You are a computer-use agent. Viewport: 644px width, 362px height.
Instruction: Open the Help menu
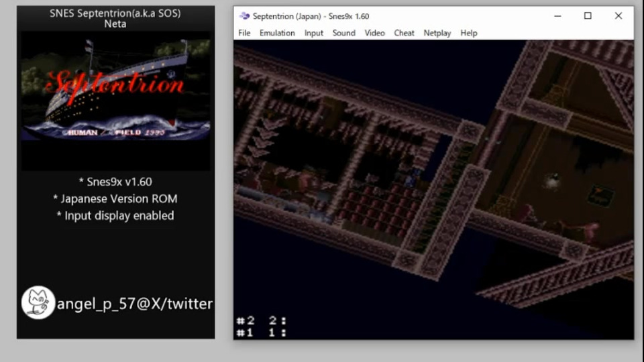[x=469, y=33]
